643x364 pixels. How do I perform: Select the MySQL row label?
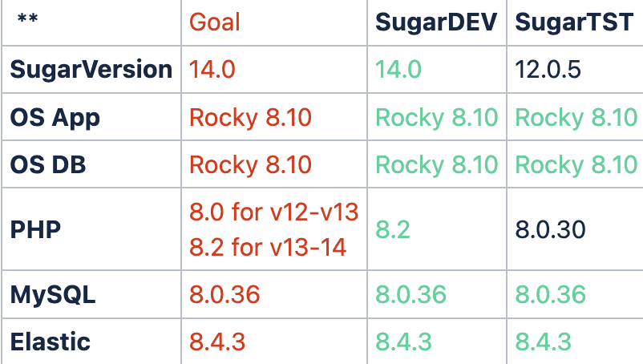53,294
